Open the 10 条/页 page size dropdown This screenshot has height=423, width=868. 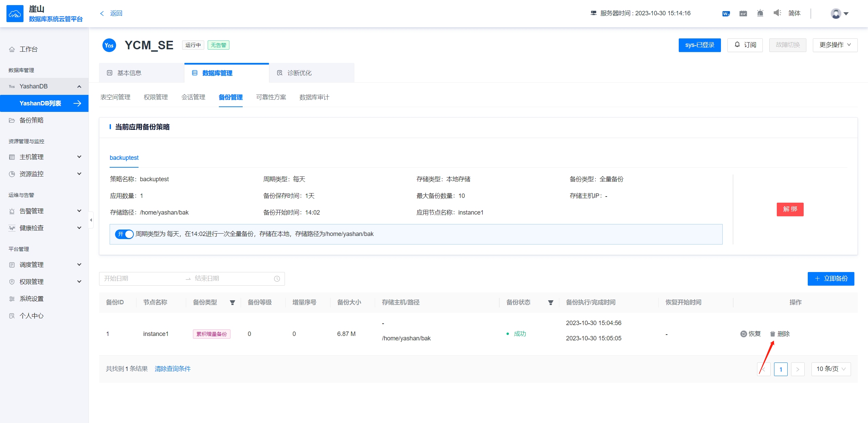(831, 369)
